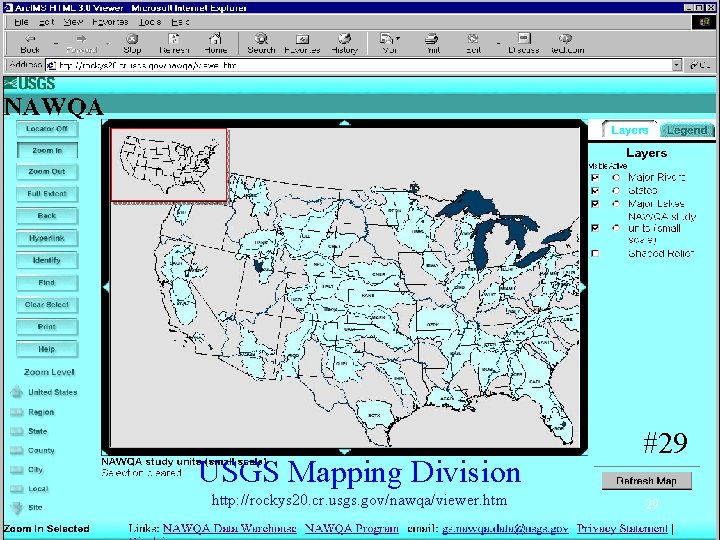This screenshot has width=720, height=540.
Task: Toggle States layer visible checkbox
Action: click(x=595, y=191)
